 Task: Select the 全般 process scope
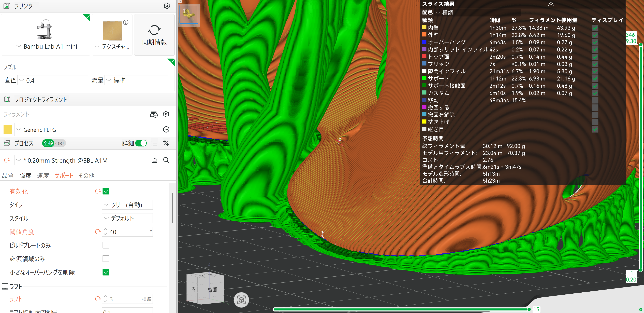48,143
